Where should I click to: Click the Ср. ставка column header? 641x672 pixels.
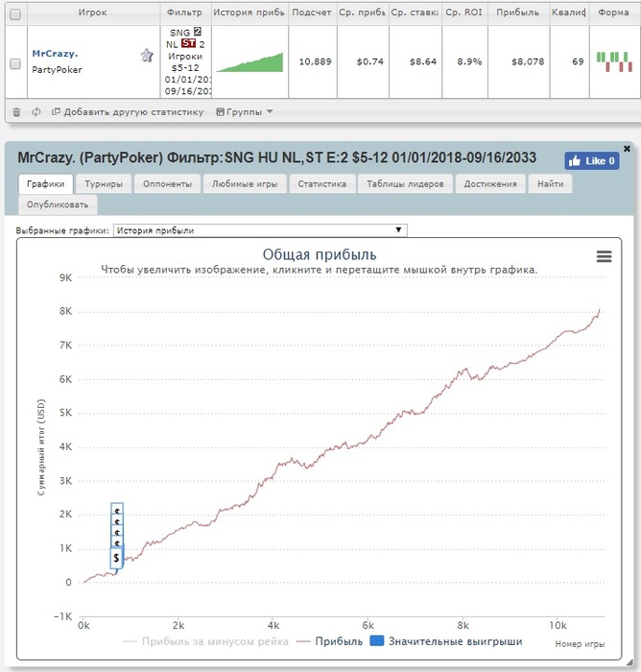415,12
